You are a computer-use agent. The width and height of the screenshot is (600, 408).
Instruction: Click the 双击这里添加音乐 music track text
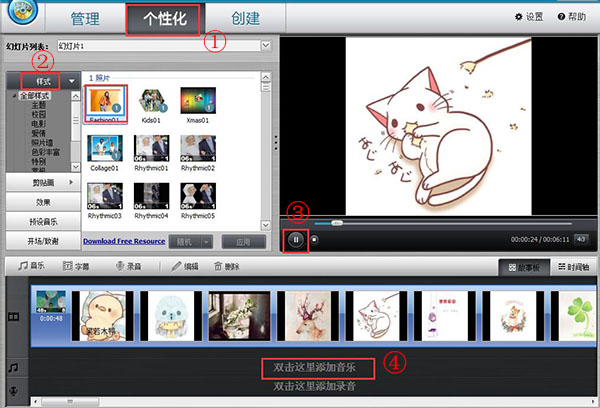315,367
